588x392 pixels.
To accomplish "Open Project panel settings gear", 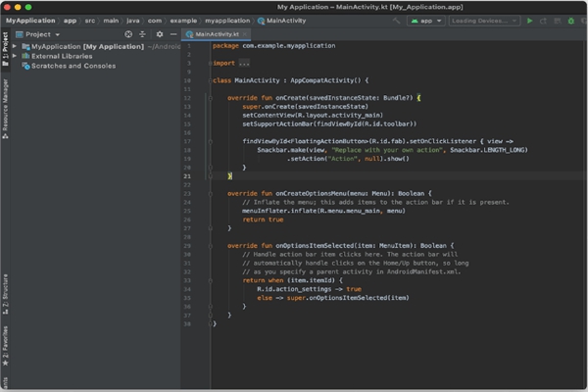I will (160, 33).
